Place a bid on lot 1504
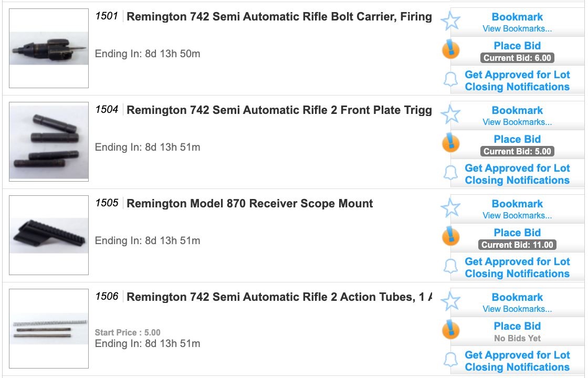Screen dimensions: 588x378 click(517, 139)
